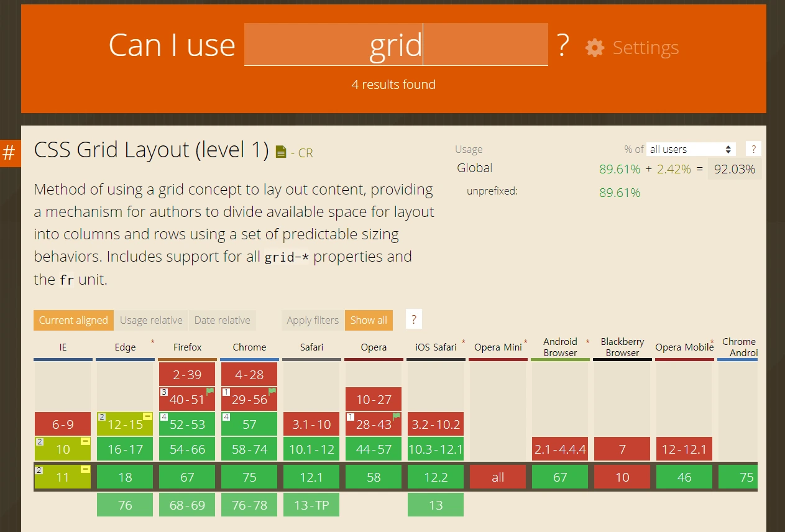The width and height of the screenshot is (785, 532).
Task: Open the Settings link
Action: [x=645, y=48]
